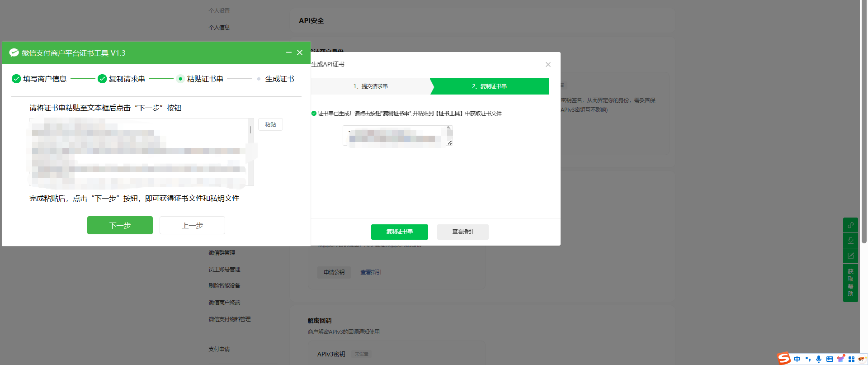Select the 1、提交请求串 step tab
The image size is (868, 365).
click(370, 86)
